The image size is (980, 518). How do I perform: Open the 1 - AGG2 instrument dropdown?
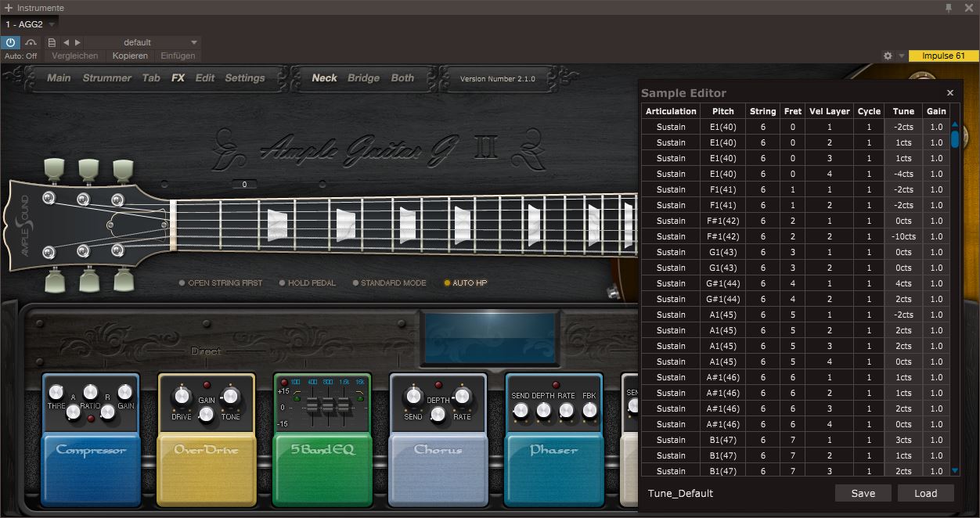(x=52, y=24)
